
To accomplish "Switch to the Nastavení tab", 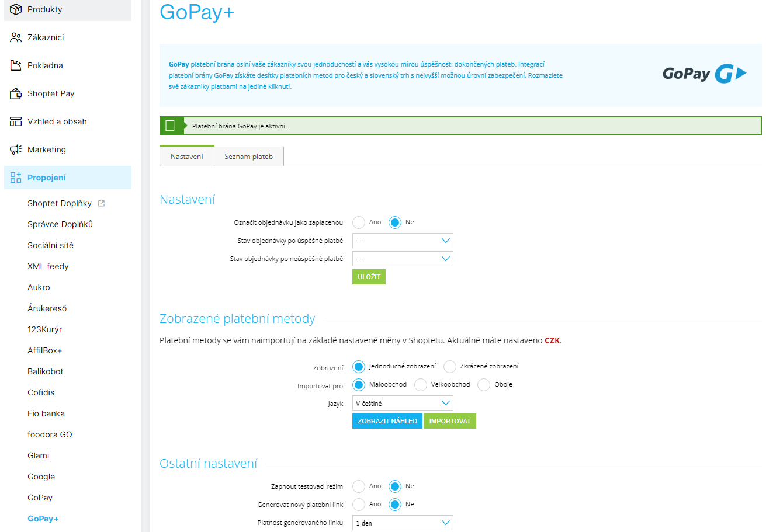I will click(x=187, y=156).
